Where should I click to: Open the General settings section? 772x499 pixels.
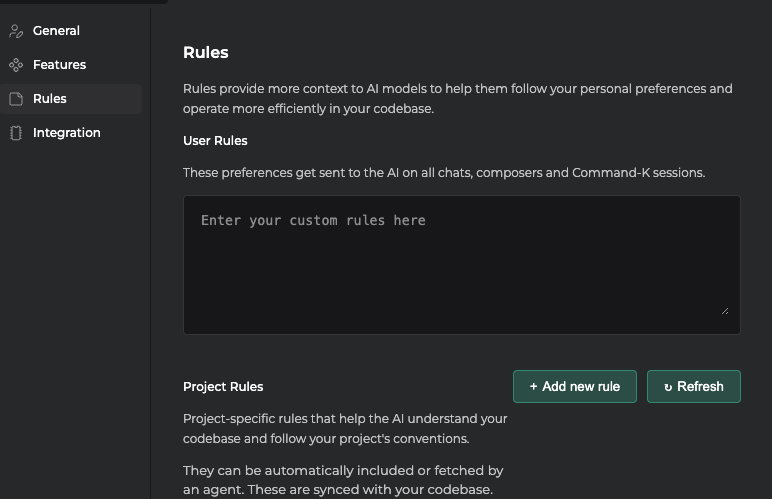56,31
